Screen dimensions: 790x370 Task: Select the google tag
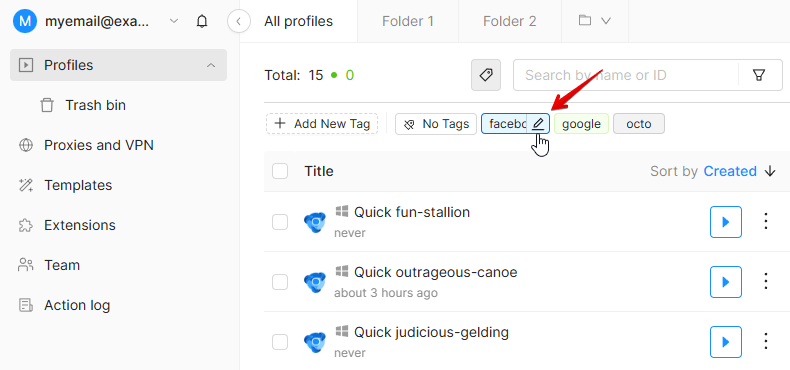tap(581, 124)
